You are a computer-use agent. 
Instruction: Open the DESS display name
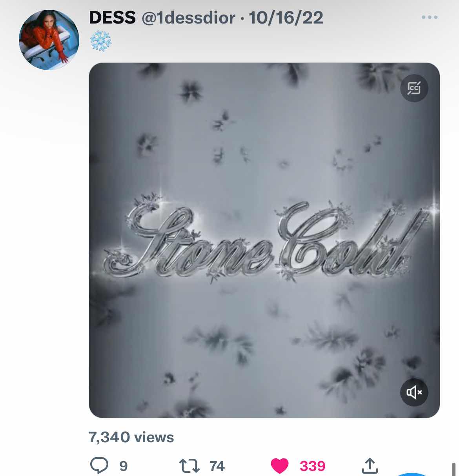[x=112, y=18]
